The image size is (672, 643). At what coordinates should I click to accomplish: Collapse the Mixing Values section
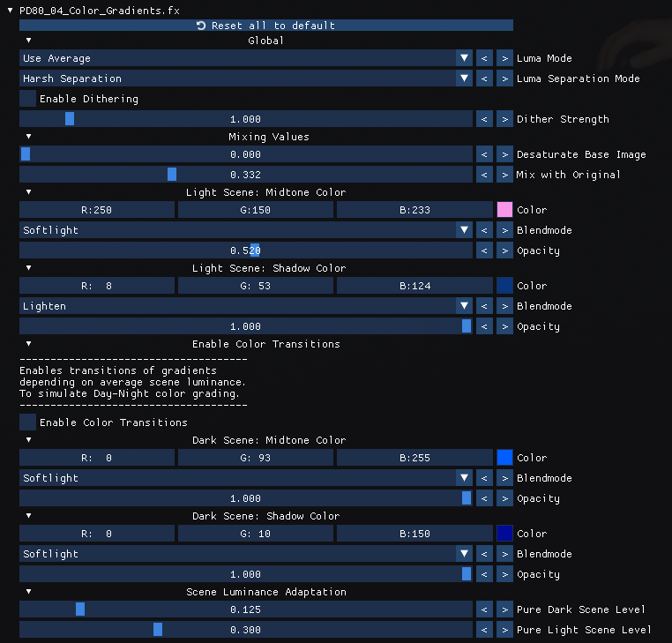[x=28, y=137]
